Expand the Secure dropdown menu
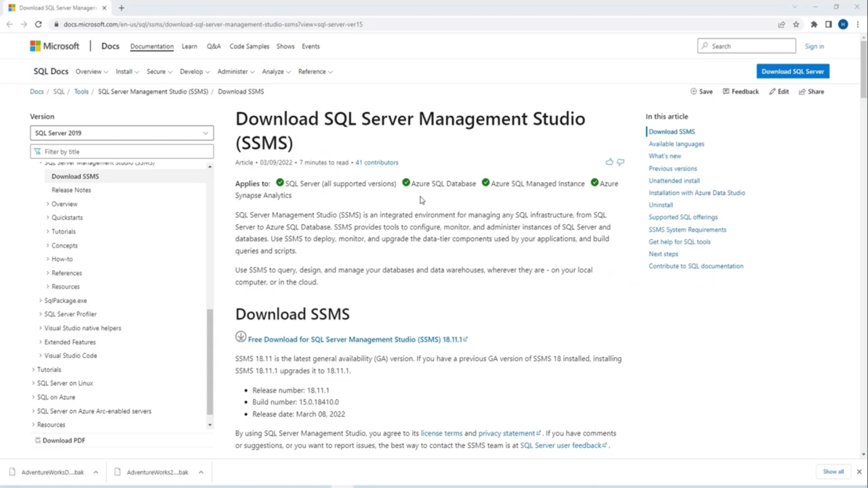The image size is (868, 488). tap(159, 72)
